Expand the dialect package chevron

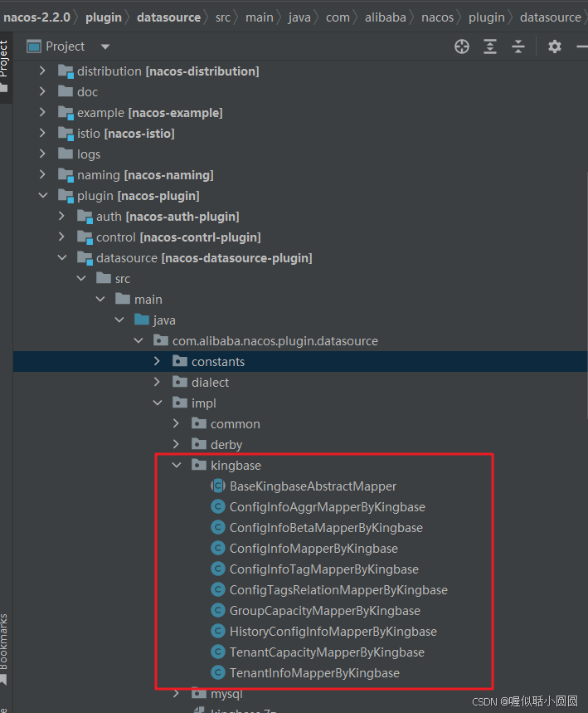pos(157,382)
